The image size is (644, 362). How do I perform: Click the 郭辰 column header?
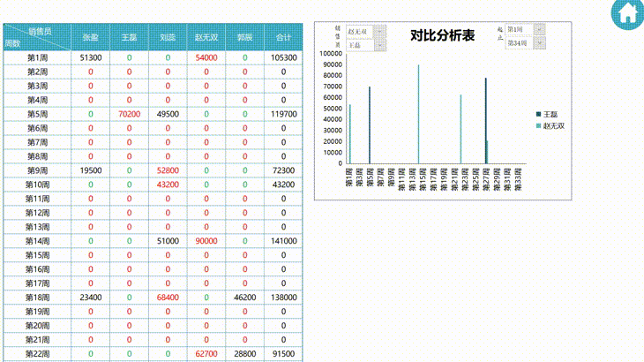(x=244, y=37)
